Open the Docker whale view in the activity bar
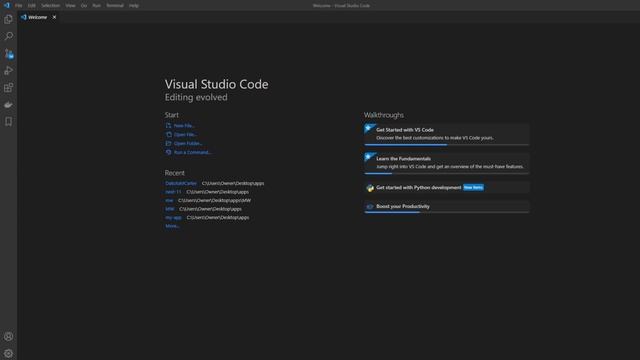 click(8, 105)
